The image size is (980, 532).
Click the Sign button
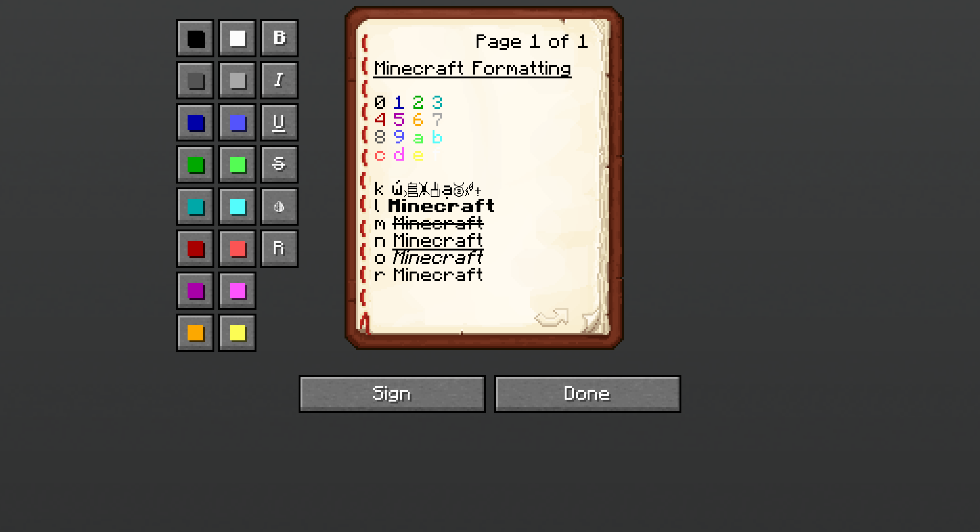point(392,394)
